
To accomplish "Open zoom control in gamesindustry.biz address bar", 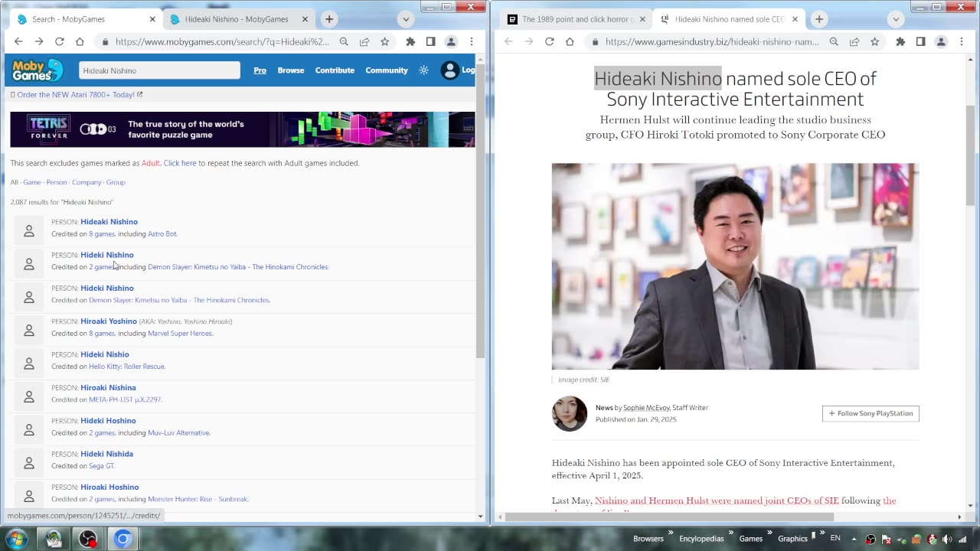I will 834,41.
